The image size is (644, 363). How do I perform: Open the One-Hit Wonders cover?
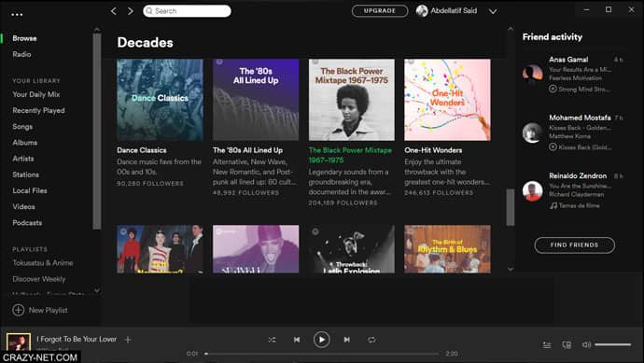(x=447, y=100)
